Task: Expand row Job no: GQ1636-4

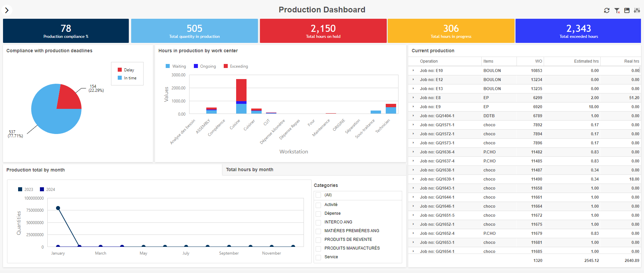Action: 413,152
